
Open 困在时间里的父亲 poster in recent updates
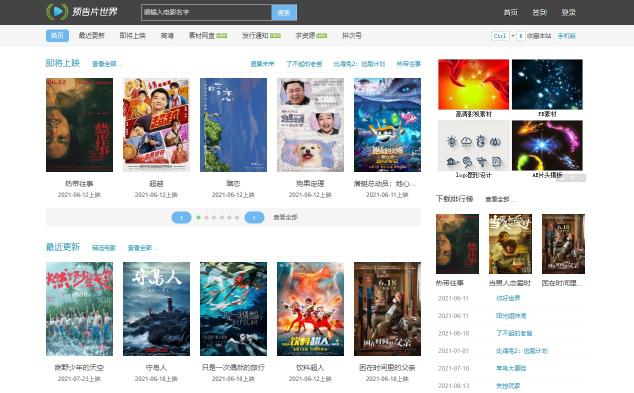(x=387, y=309)
